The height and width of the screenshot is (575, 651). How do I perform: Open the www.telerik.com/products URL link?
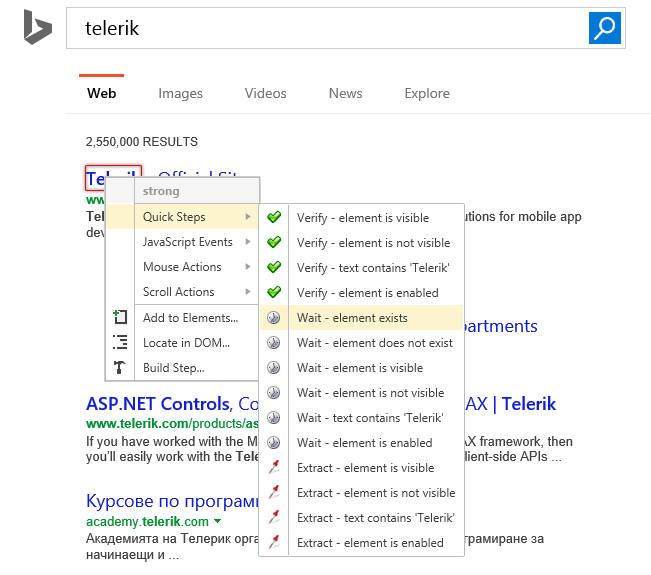pyautogui.click(x=172, y=423)
